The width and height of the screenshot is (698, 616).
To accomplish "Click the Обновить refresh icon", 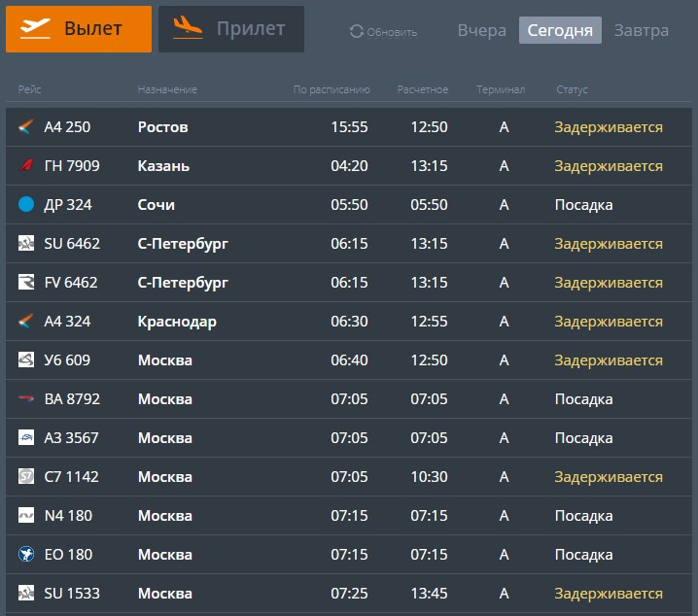I will click(356, 31).
